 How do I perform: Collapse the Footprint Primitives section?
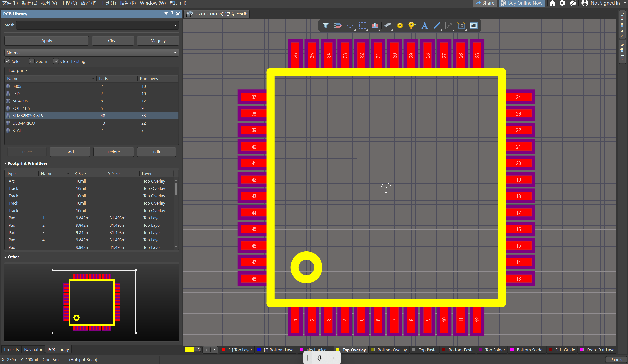click(x=5, y=163)
